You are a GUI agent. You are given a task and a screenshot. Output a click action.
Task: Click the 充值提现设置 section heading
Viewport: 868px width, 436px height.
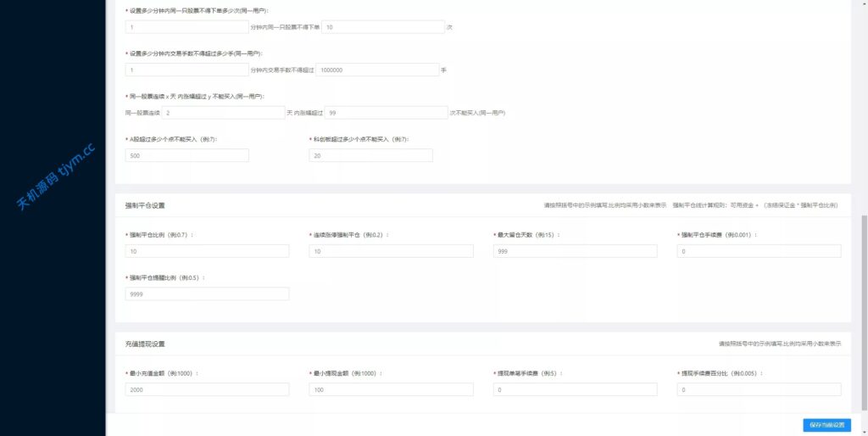pos(145,344)
